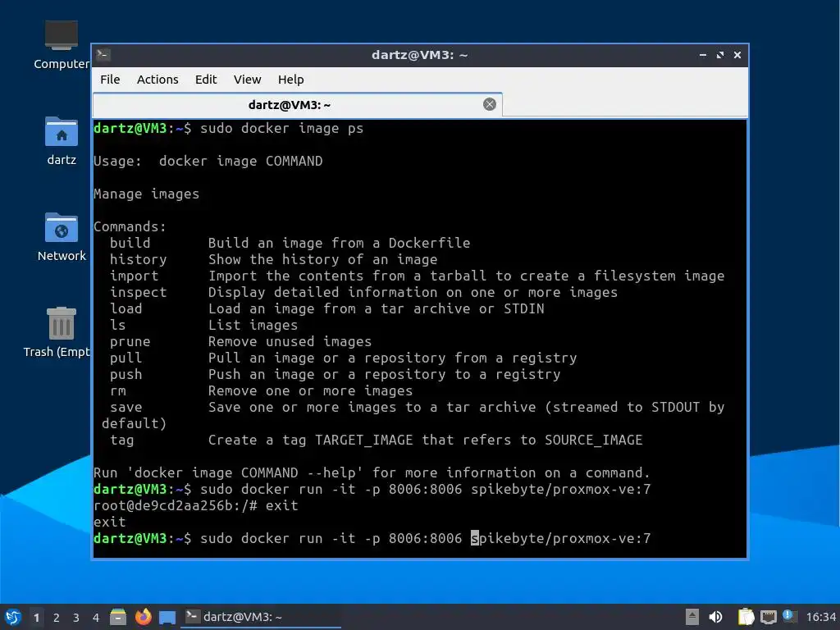Launch Firefox from the panel
This screenshot has width=840, height=630.
(x=143, y=617)
